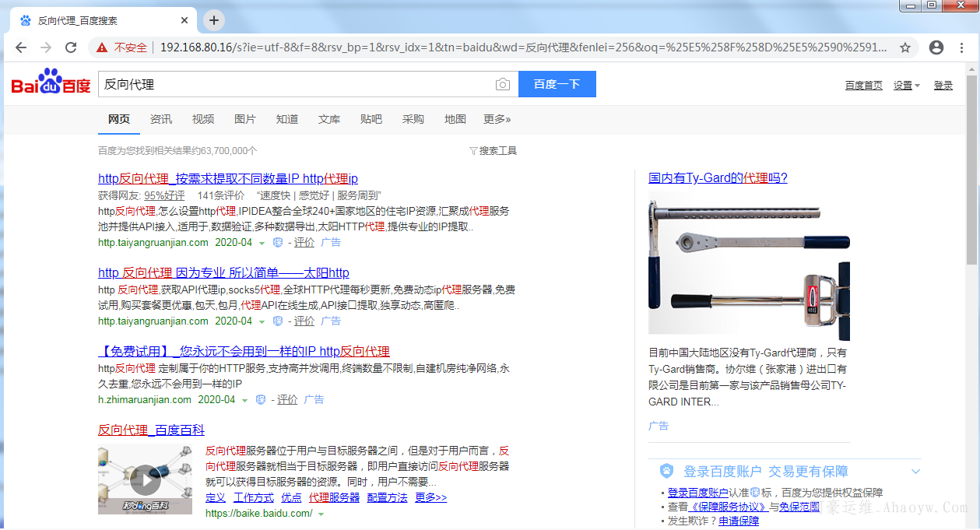Expand the 更多 tab menu
980x530 pixels.
coord(497,119)
